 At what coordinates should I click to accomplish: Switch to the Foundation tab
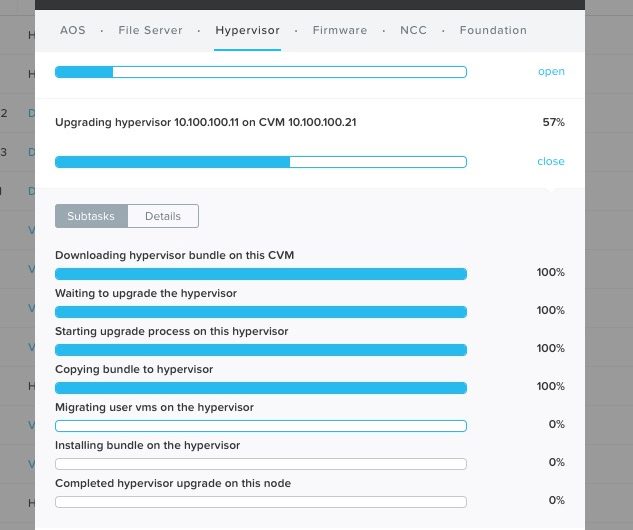point(493,30)
